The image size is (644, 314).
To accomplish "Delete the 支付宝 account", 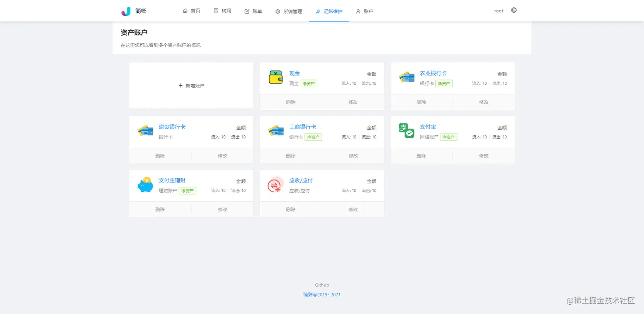I will coord(421,156).
